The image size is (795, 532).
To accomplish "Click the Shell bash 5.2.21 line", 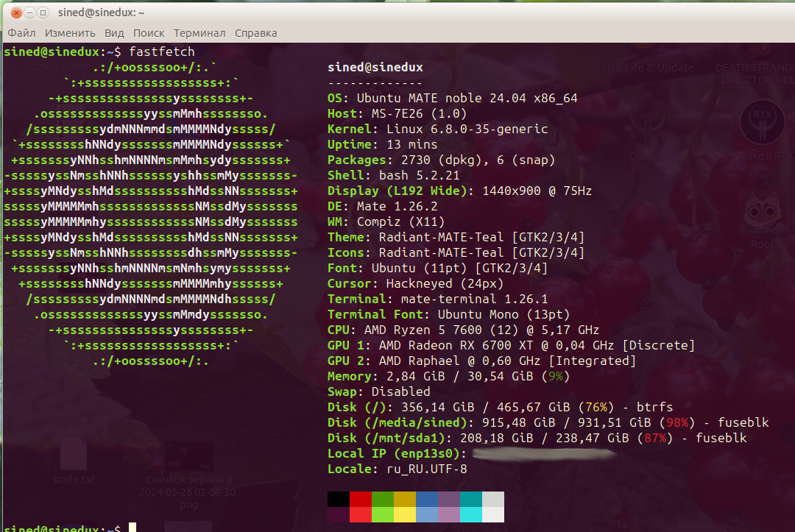I will (393, 175).
